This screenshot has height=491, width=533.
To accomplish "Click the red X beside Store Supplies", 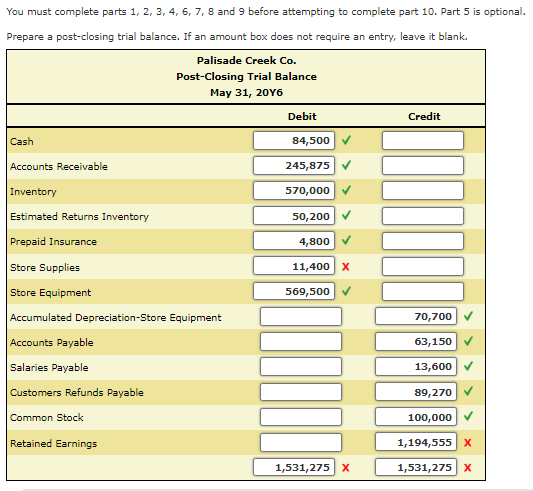I will [346, 267].
